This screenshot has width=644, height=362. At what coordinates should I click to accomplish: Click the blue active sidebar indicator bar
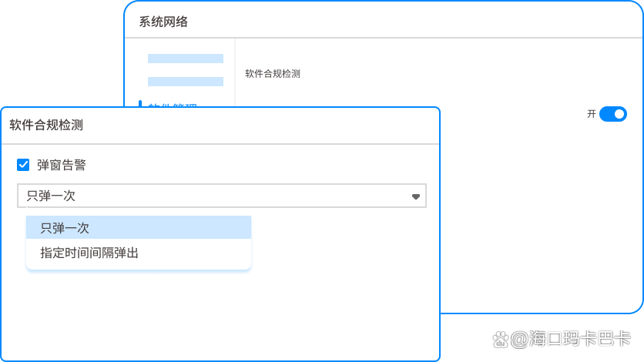click(x=140, y=103)
